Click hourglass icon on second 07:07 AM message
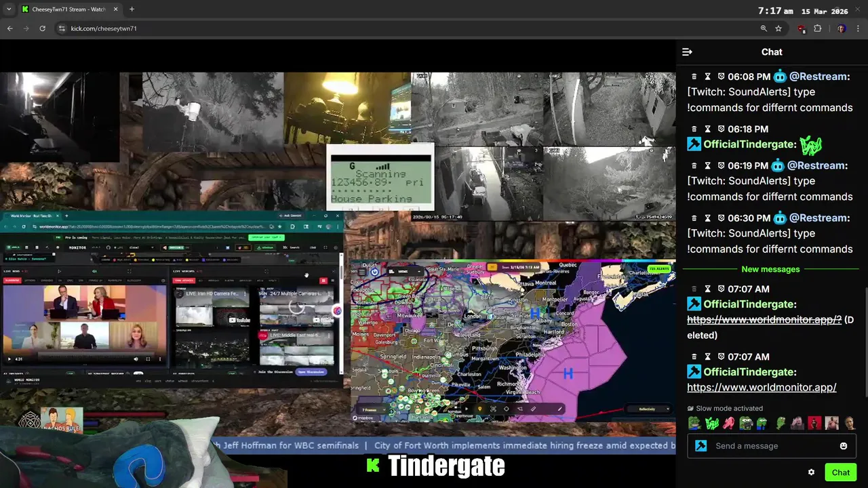 [x=707, y=357]
